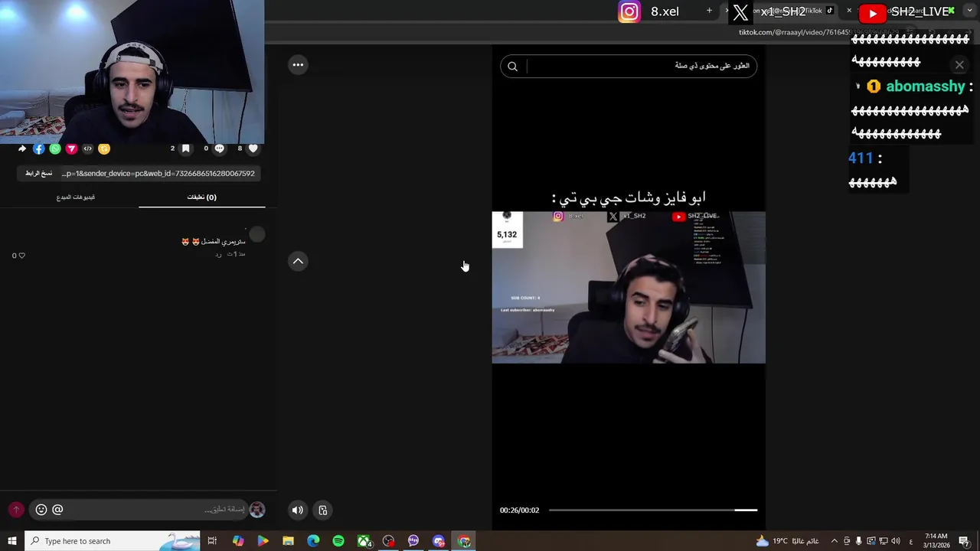The height and width of the screenshot is (551, 980).
Task: Open a new browser tab with plus button
Action: tap(709, 11)
